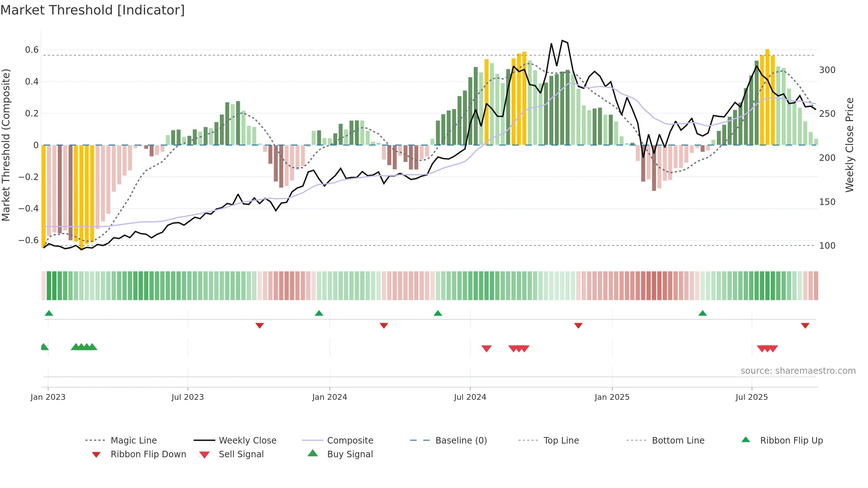This screenshot has height=488, width=868.
Task: Click the Jan 2024 axis label
Action: tap(329, 397)
